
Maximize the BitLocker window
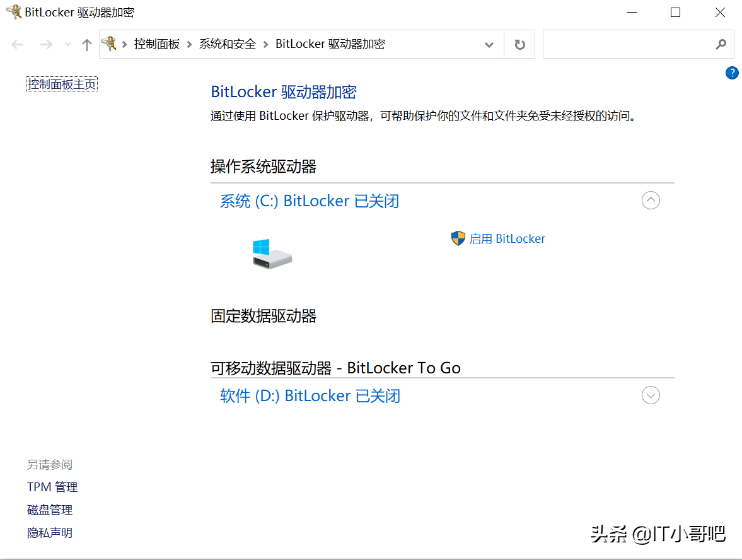pos(675,13)
